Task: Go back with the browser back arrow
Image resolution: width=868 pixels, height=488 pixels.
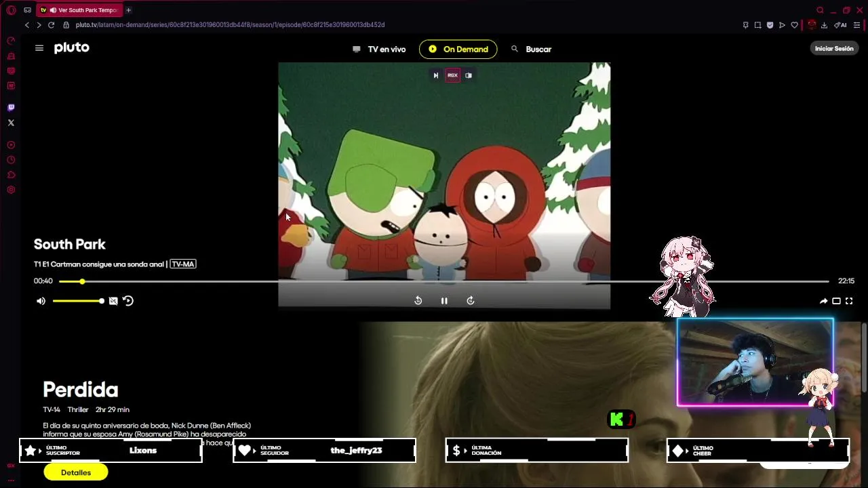Action: click(27, 25)
